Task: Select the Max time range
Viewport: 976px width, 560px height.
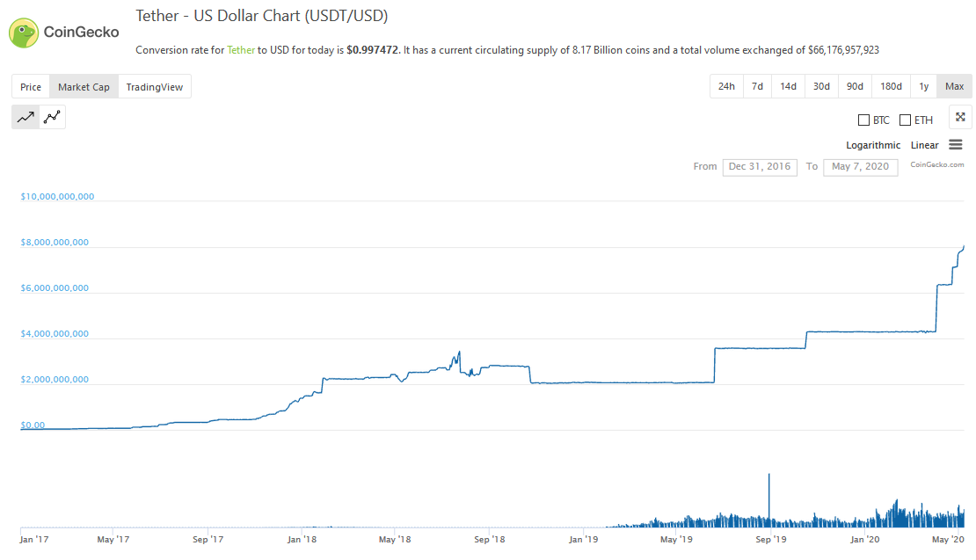Action: tap(954, 86)
